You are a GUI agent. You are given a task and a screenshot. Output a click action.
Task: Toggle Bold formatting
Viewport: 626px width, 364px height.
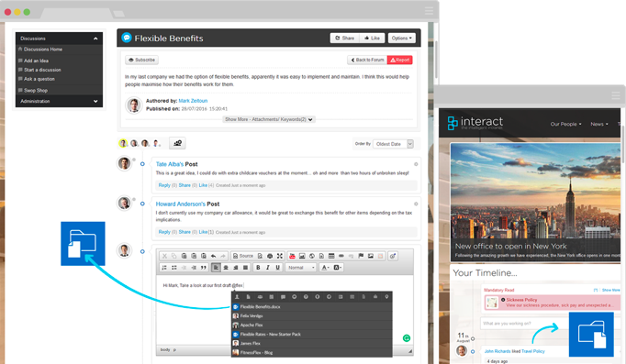point(258,268)
